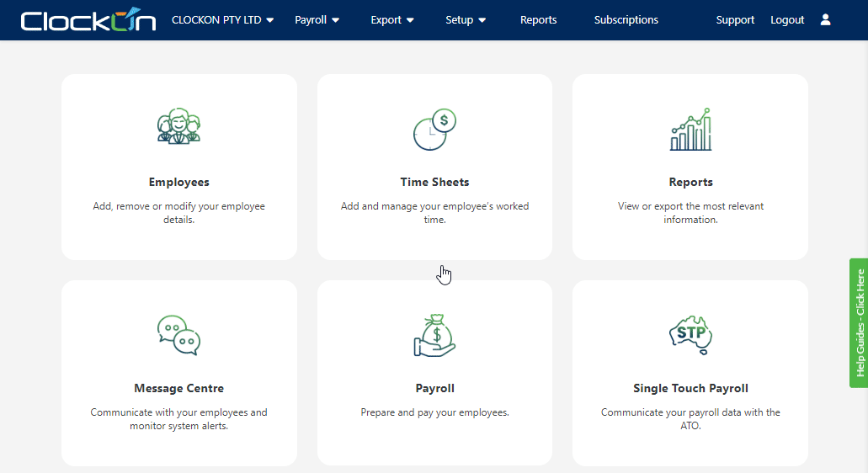Click 'Communicate with your employees' description text
Image resolution: width=868 pixels, height=473 pixels.
178,419
